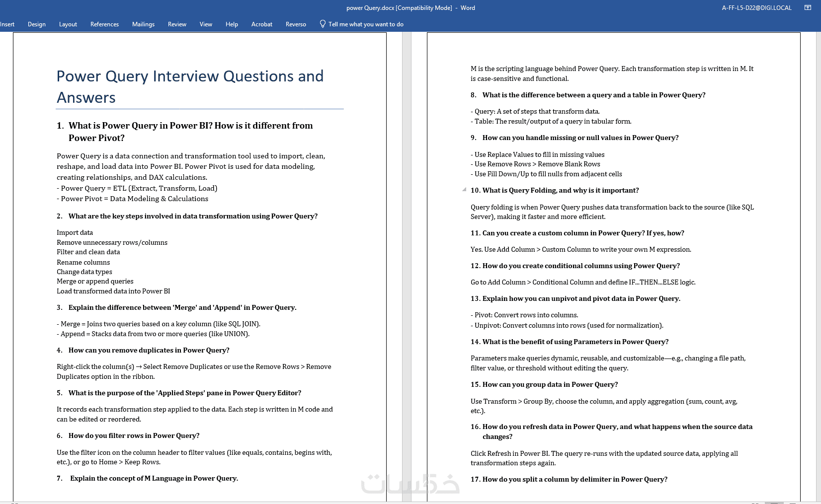Click the 'It records each transformation step' paragraph

click(x=195, y=414)
